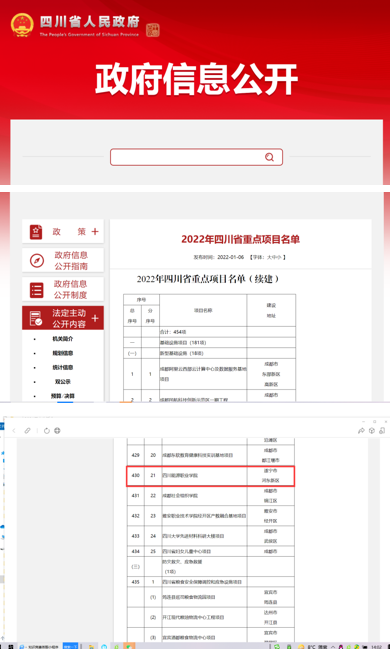Click the document heading 2022年四川省重点项目名单（续建）

tap(209, 279)
